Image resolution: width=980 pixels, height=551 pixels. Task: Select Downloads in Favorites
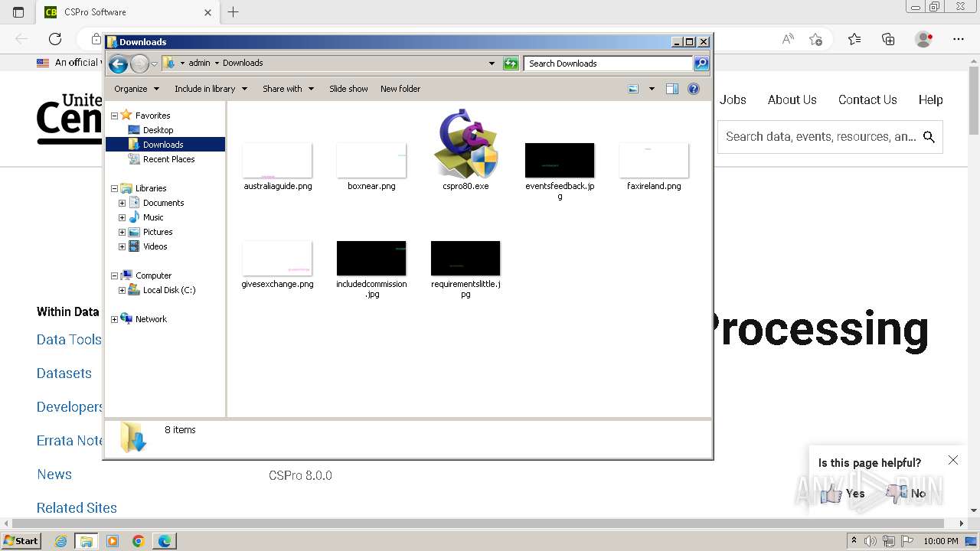click(163, 145)
